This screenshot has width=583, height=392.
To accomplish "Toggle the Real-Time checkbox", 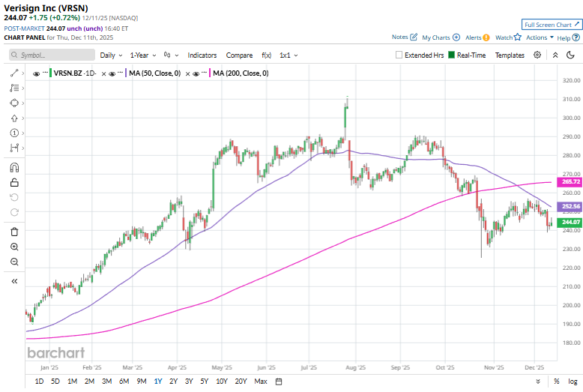I will (451, 55).
